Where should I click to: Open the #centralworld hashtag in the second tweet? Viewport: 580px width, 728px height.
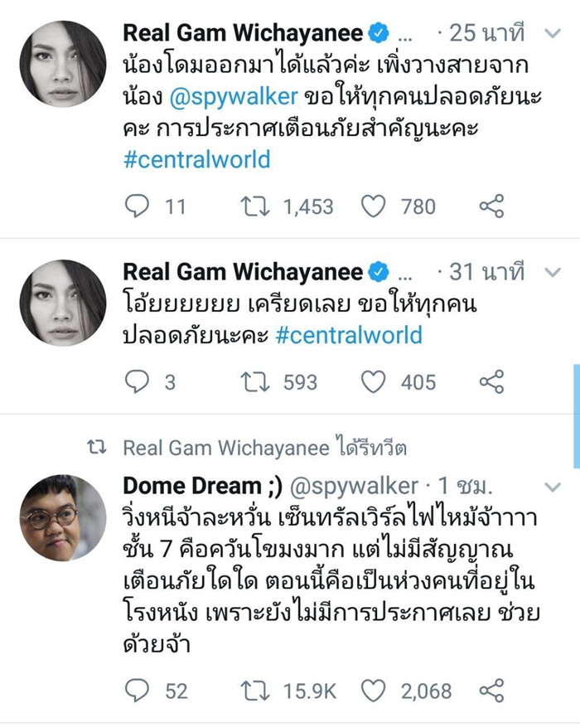(x=349, y=335)
